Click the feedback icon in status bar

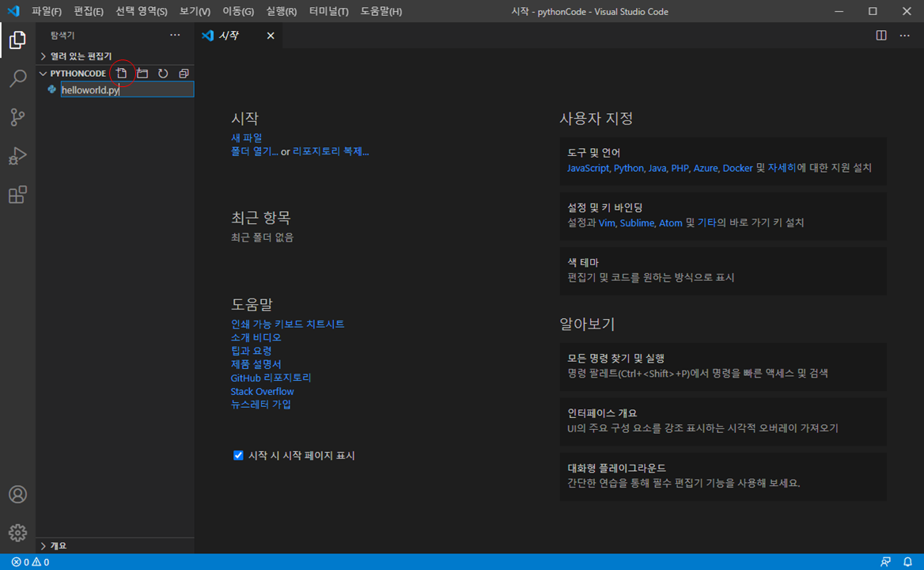click(x=885, y=562)
